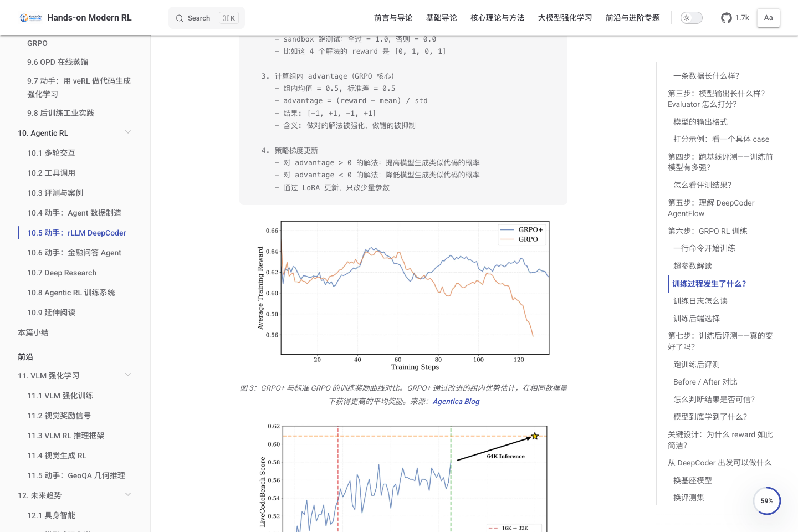Open sidebar item 10.3 评测与案例
This screenshot has width=798, height=532.
click(x=55, y=193)
